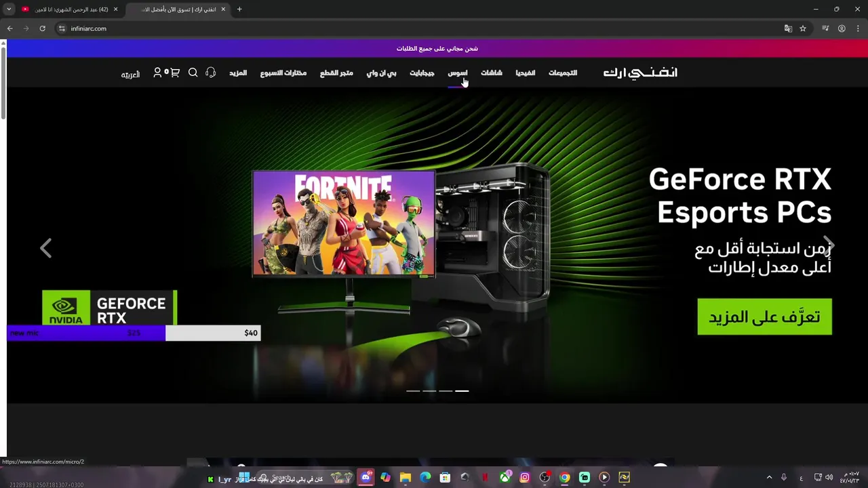Click the free shipping announcement banner
Viewport: 868px width, 488px height.
pyautogui.click(x=437, y=48)
